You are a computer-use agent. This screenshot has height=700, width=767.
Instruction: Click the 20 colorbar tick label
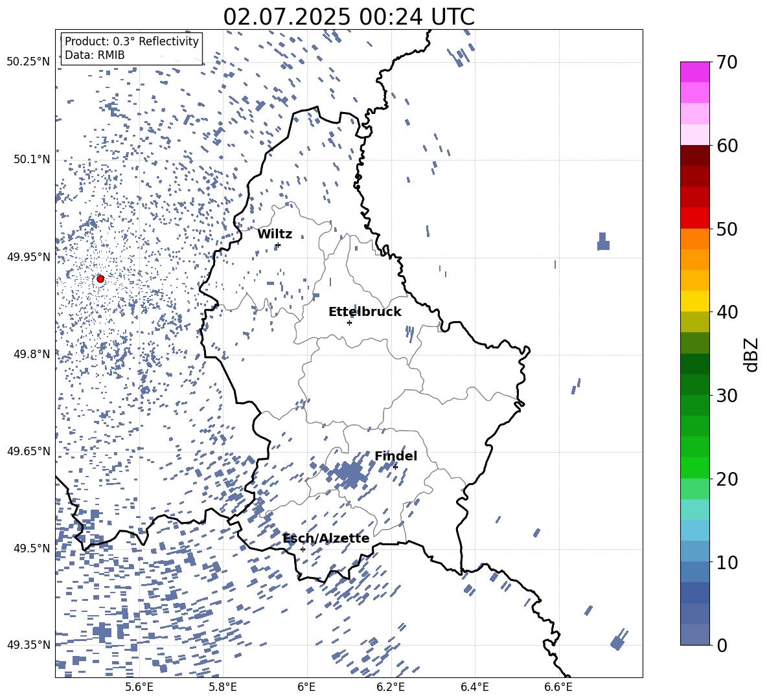726,479
